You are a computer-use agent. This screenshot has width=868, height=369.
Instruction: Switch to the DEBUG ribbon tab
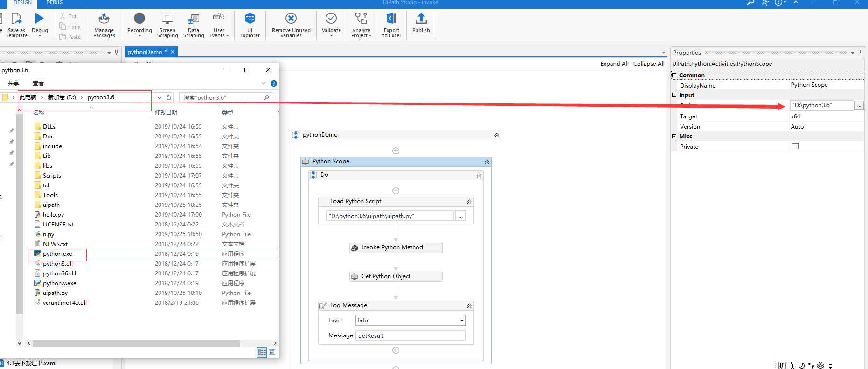tap(55, 3)
